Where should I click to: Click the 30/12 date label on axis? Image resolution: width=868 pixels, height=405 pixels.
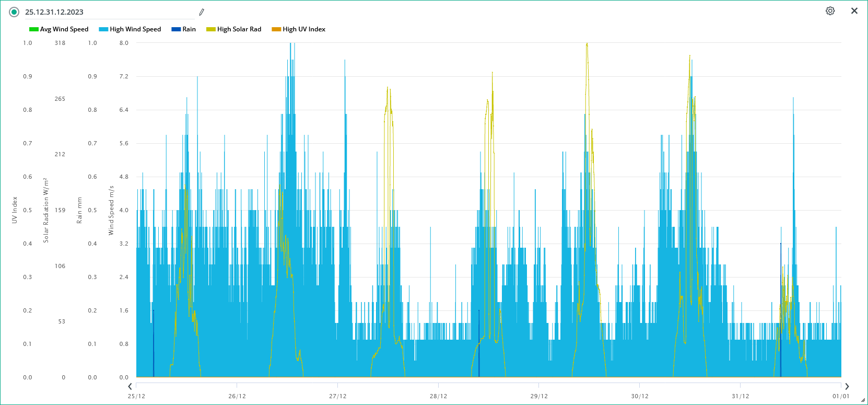(x=640, y=396)
